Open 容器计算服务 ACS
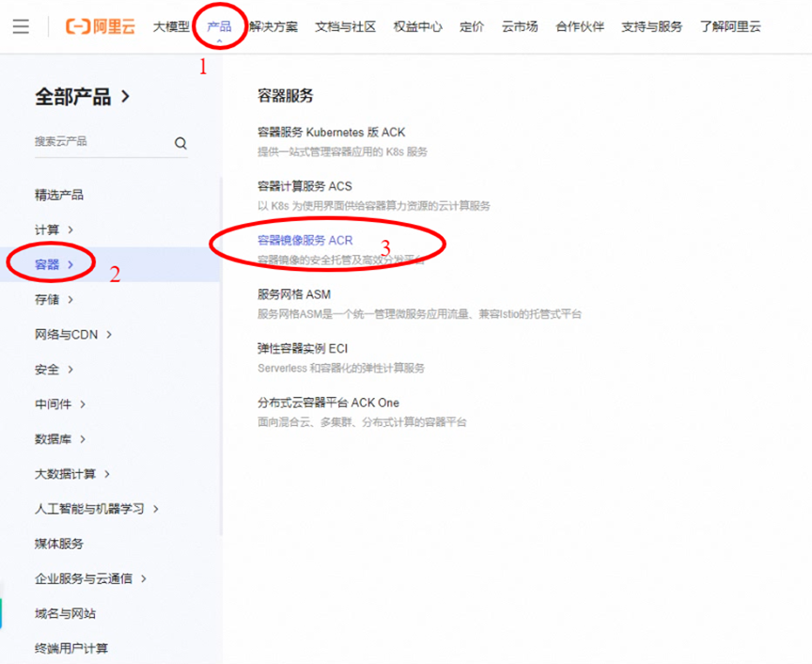Viewport: 812px width, 664px height. tap(304, 186)
